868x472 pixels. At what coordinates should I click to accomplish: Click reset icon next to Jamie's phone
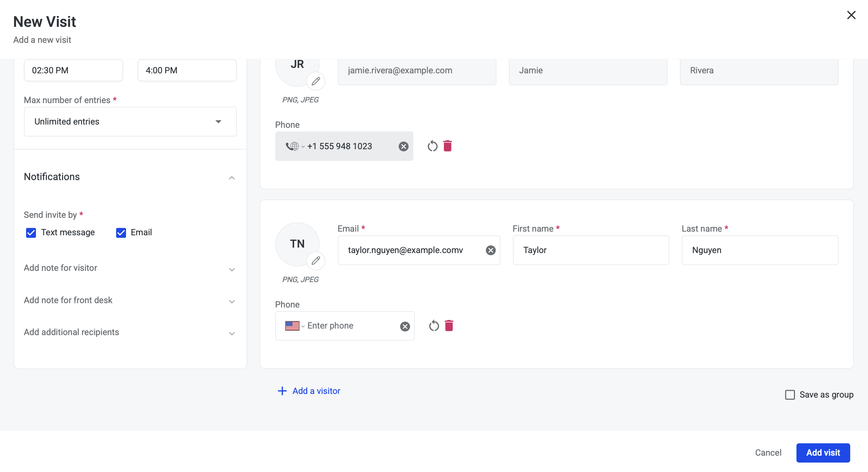432,146
